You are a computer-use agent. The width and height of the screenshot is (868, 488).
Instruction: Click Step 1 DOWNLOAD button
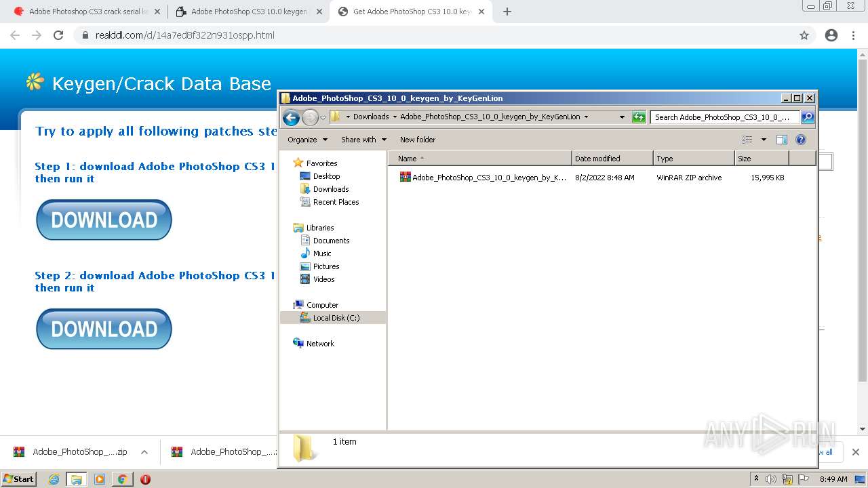[104, 220]
